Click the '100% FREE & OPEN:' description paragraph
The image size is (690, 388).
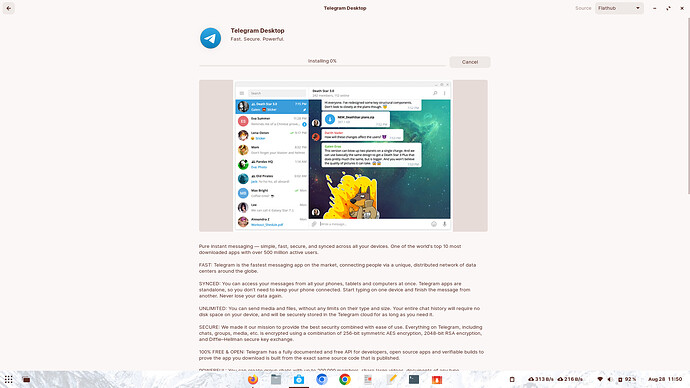pyautogui.click(x=341, y=355)
